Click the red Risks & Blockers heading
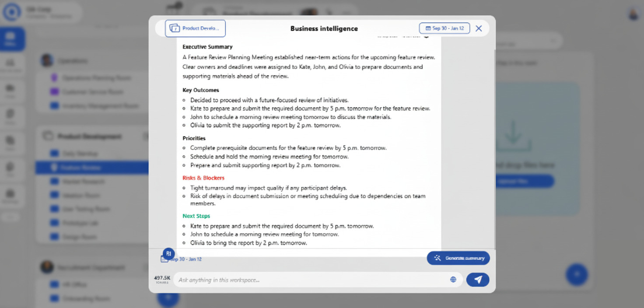The height and width of the screenshot is (308, 644). 203,178
